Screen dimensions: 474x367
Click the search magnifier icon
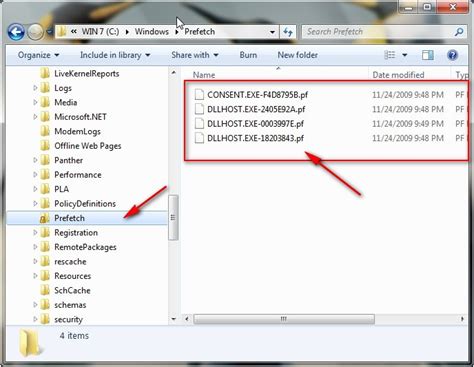coord(459,32)
